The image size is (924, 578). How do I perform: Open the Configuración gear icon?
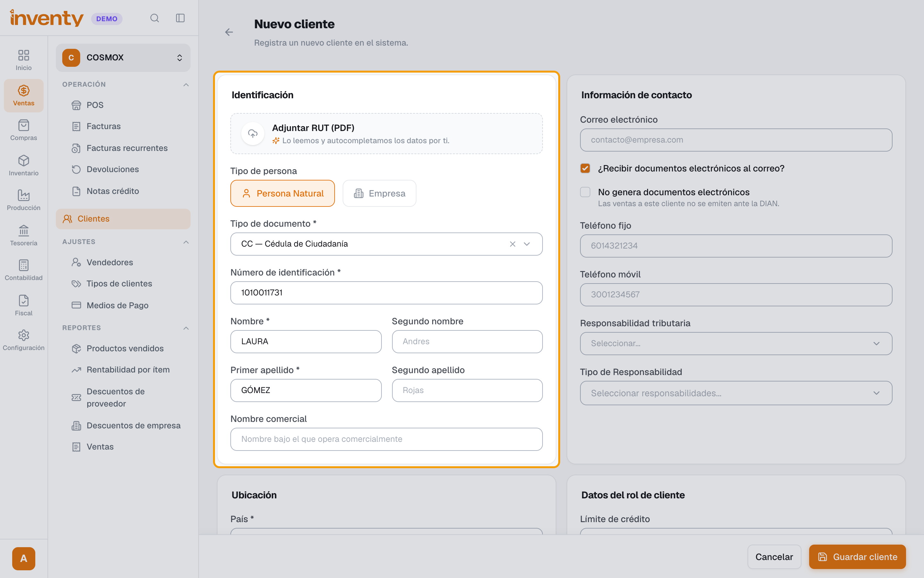(x=24, y=340)
